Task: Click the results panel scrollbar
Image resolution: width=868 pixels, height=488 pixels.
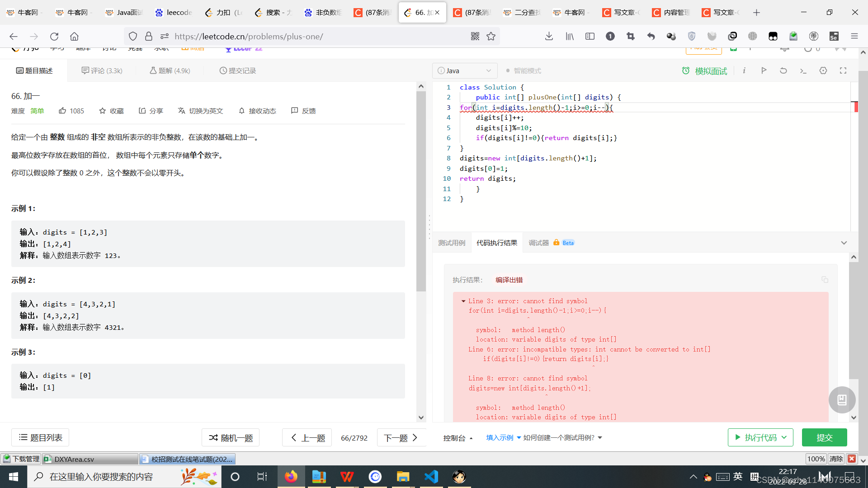Action: pos(854,321)
